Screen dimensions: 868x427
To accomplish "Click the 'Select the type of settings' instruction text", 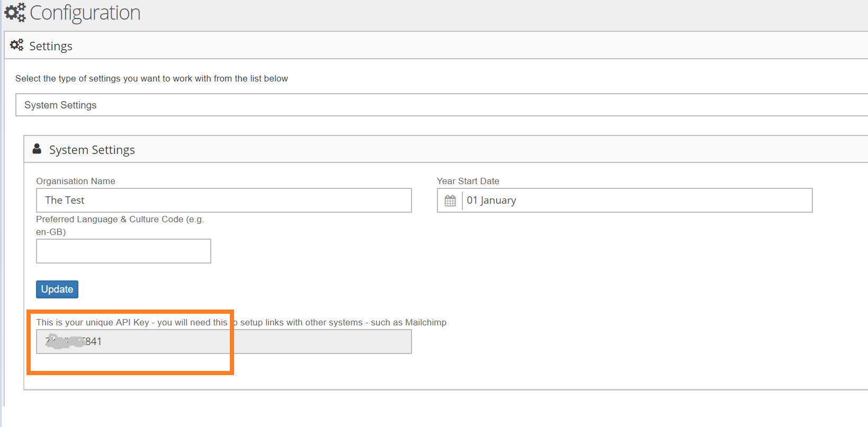I will coord(151,78).
